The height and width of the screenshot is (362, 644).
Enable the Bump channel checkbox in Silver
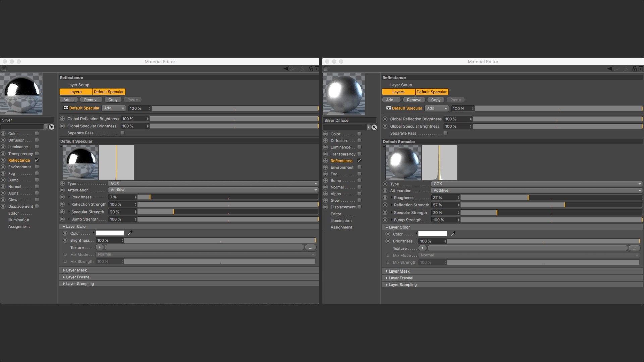(x=37, y=180)
